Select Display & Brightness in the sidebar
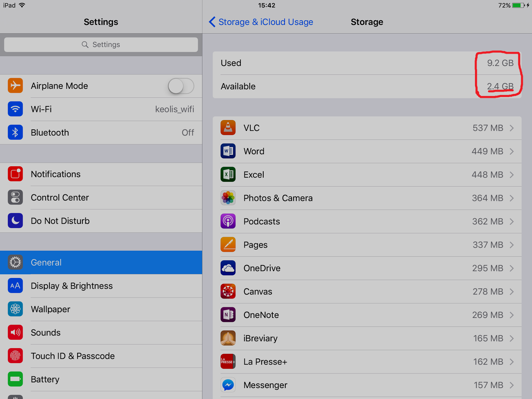This screenshot has width=532, height=399. 72,286
